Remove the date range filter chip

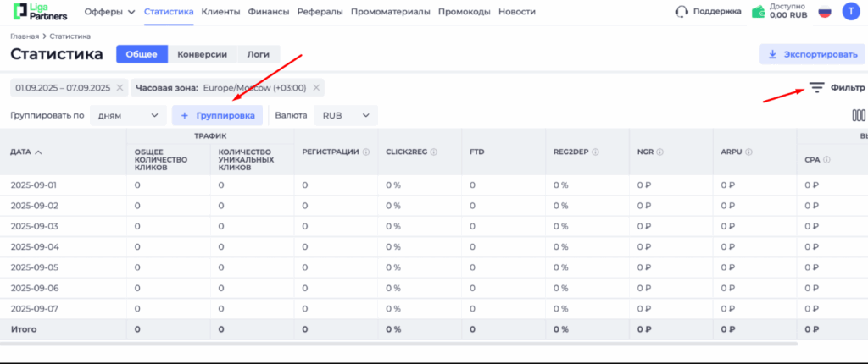tap(120, 87)
